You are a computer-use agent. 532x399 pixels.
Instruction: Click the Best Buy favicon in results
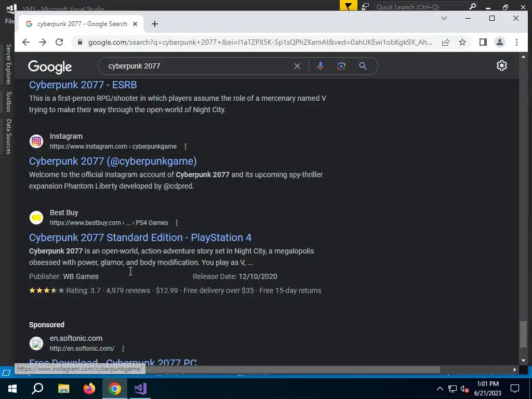(x=36, y=218)
